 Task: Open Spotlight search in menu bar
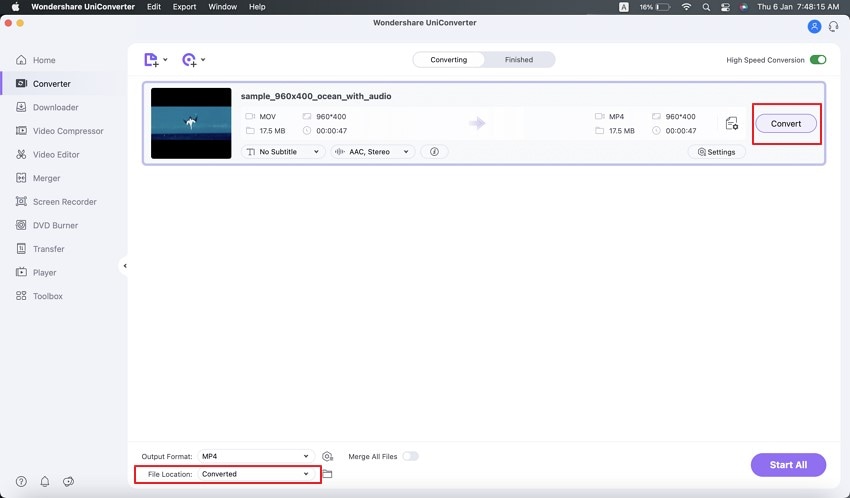[x=706, y=7]
